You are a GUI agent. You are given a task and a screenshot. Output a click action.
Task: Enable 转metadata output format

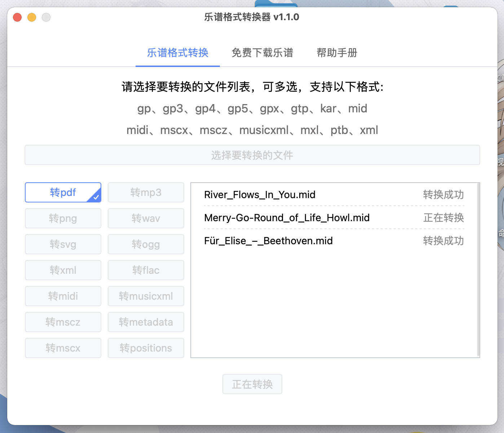(146, 322)
